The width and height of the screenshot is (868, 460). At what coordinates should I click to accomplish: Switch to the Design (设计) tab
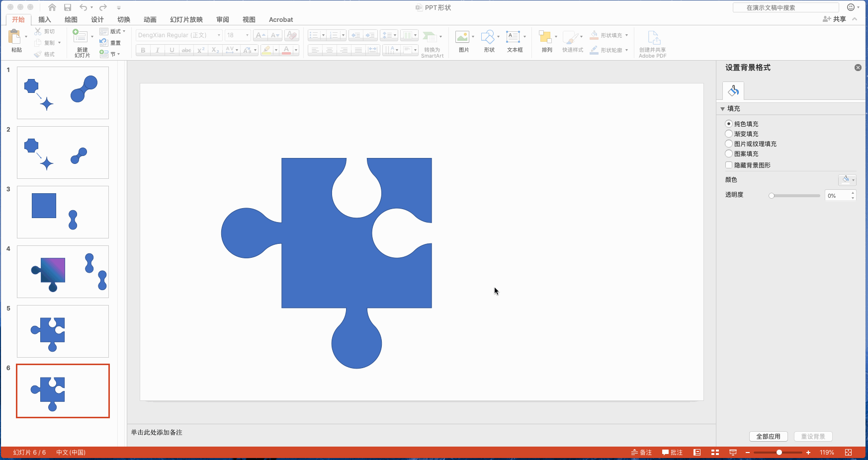pos(97,20)
